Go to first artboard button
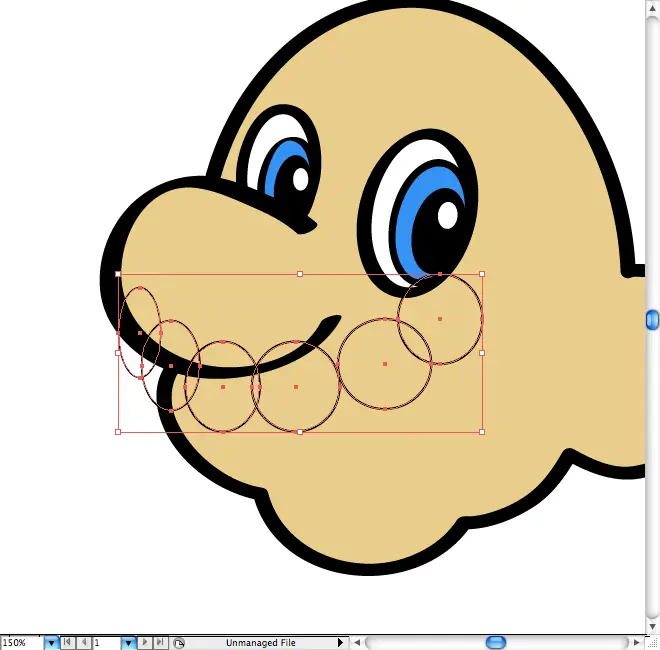The width and height of the screenshot is (660, 650). click(67, 642)
